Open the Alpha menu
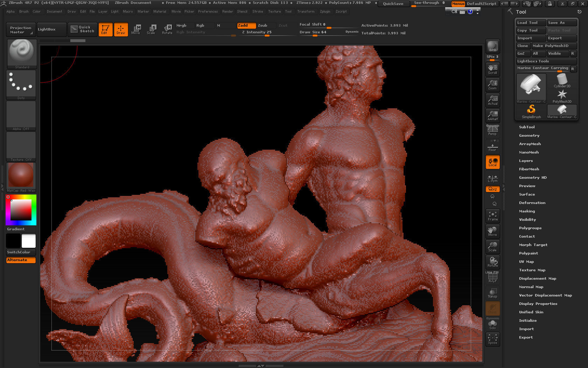This screenshot has width=588, height=368. coord(10,12)
